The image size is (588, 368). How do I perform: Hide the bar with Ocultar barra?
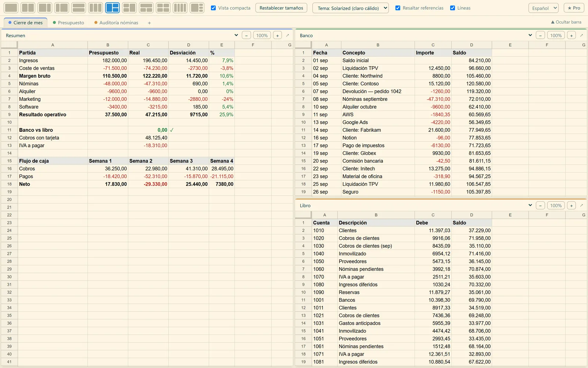point(566,22)
